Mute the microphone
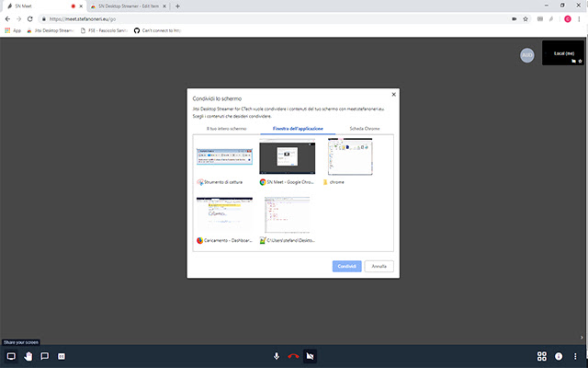This screenshot has height=368, width=588. pos(277,356)
